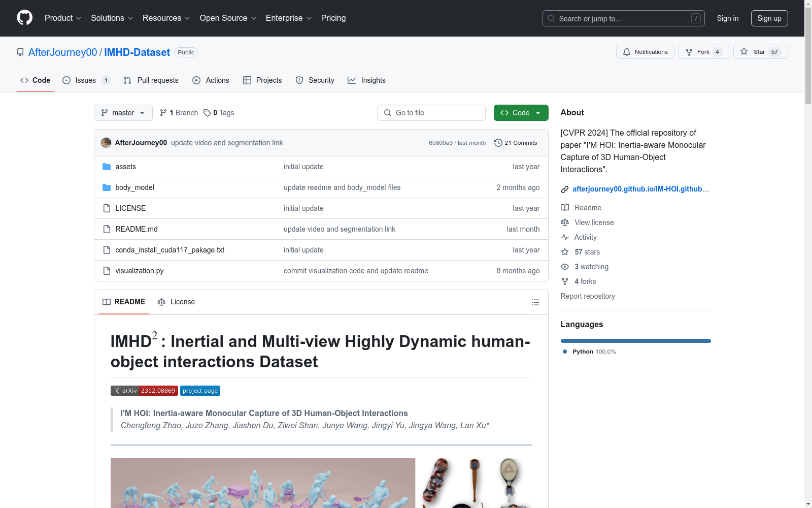Click the assets folder icon
The image size is (812, 508).
pyautogui.click(x=107, y=167)
